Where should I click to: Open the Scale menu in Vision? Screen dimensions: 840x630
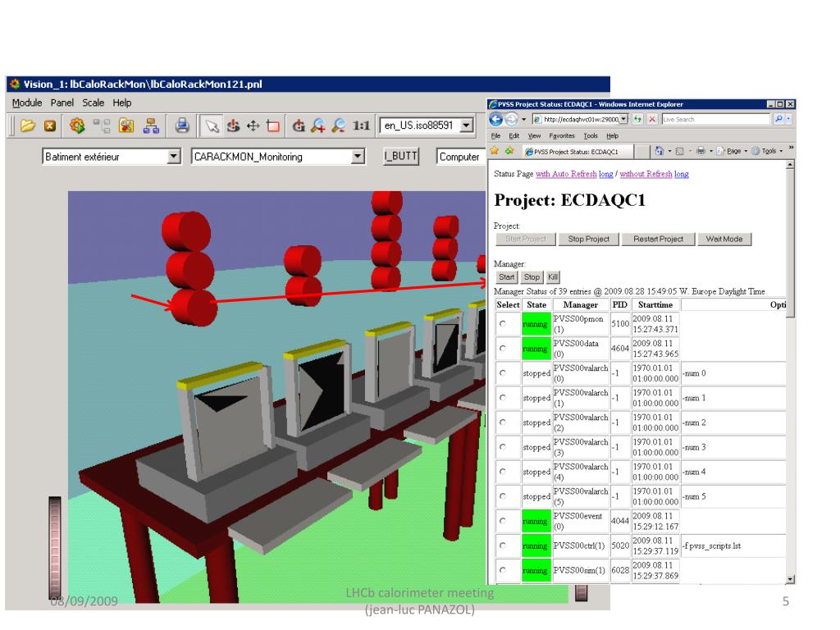coord(94,103)
